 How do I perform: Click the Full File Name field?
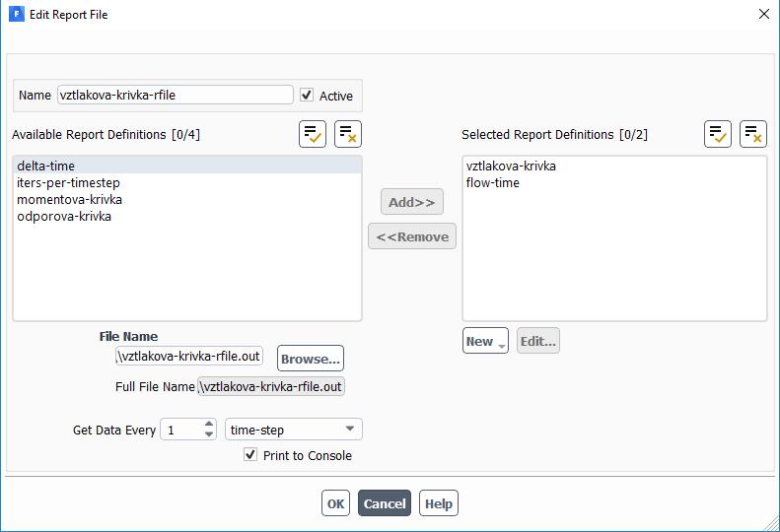pyautogui.click(x=271, y=386)
